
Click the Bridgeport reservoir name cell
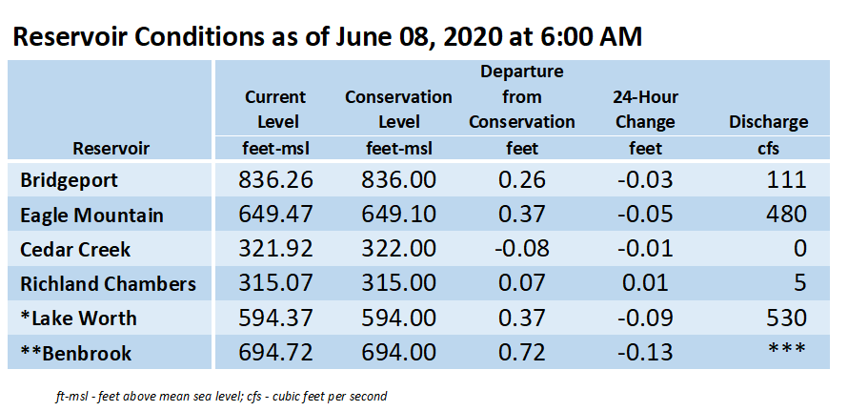pos(69,180)
